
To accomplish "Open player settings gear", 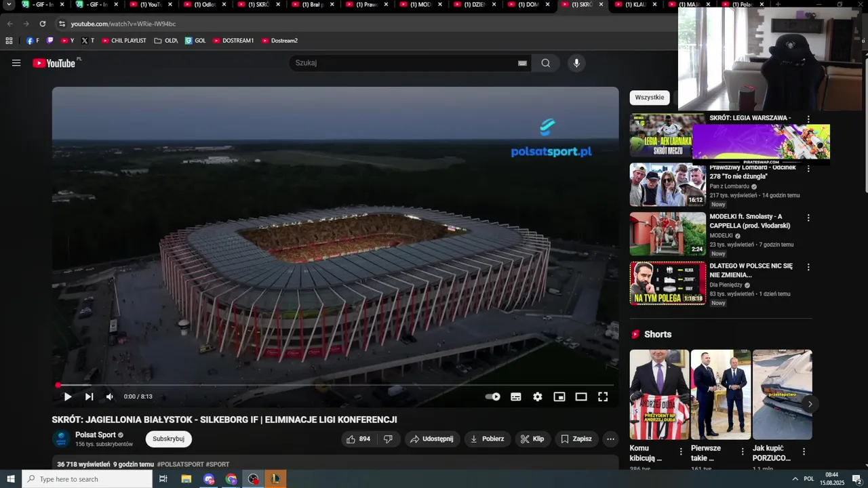I will (538, 396).
